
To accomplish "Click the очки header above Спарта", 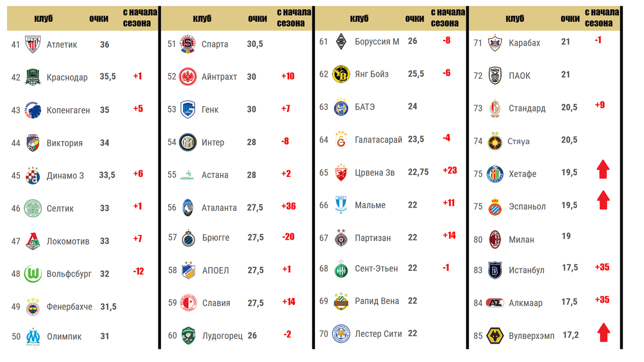I will 258,19.
